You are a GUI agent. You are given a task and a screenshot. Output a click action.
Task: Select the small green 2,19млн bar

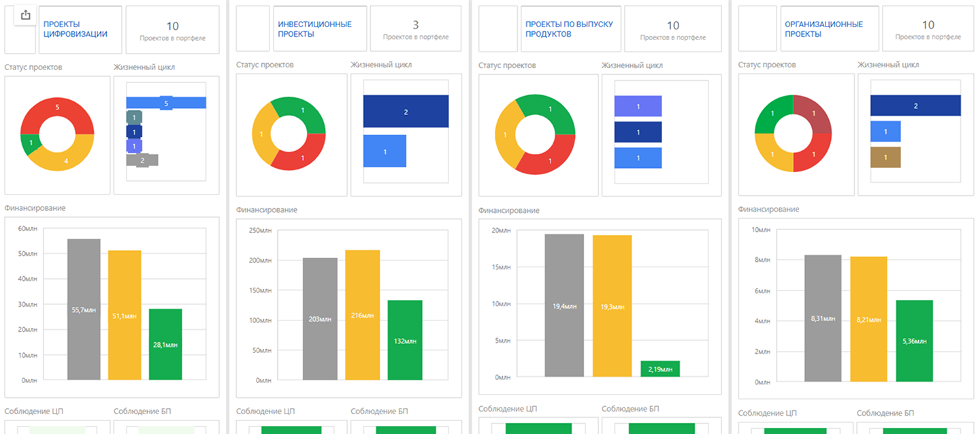660,369
